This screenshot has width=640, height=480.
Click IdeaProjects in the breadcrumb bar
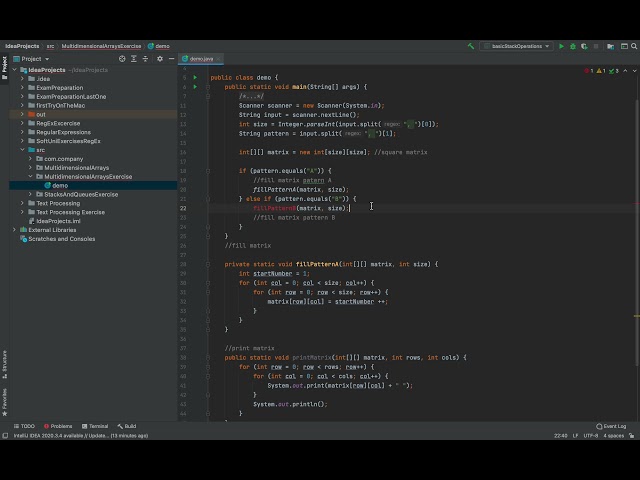point(22,46)
